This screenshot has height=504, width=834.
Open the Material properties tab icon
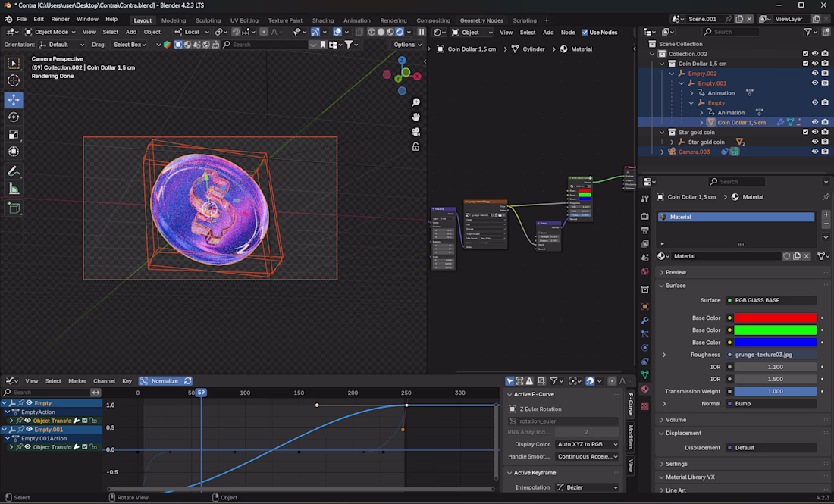pos(645,389)
